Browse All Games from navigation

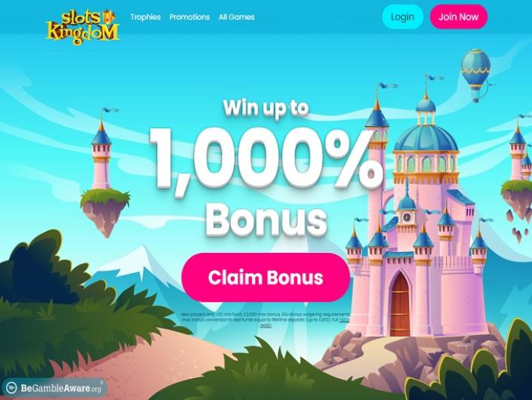(x=236, y=17)
